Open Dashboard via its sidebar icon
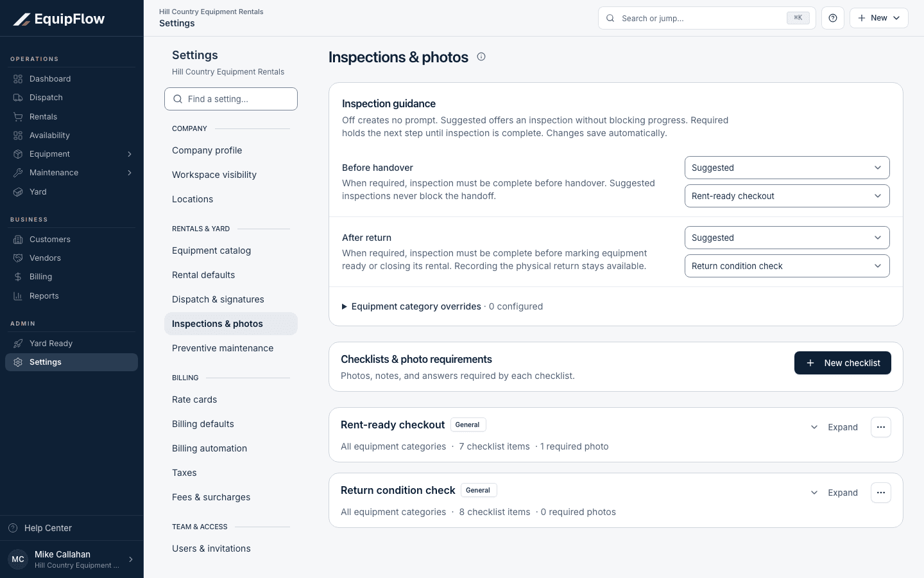The width and height of the screenshot is (924, 578). (x=18, y=79)
